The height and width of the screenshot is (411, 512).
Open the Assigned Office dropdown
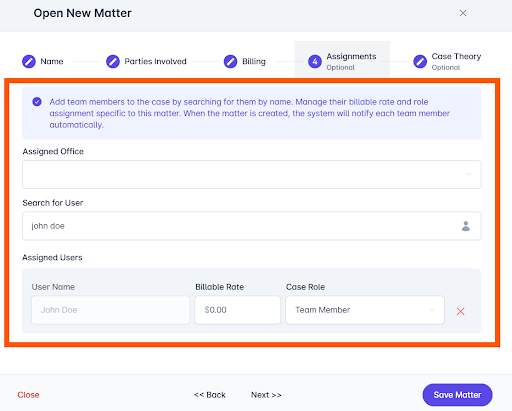pyautogui.click(x=252, y=175)
